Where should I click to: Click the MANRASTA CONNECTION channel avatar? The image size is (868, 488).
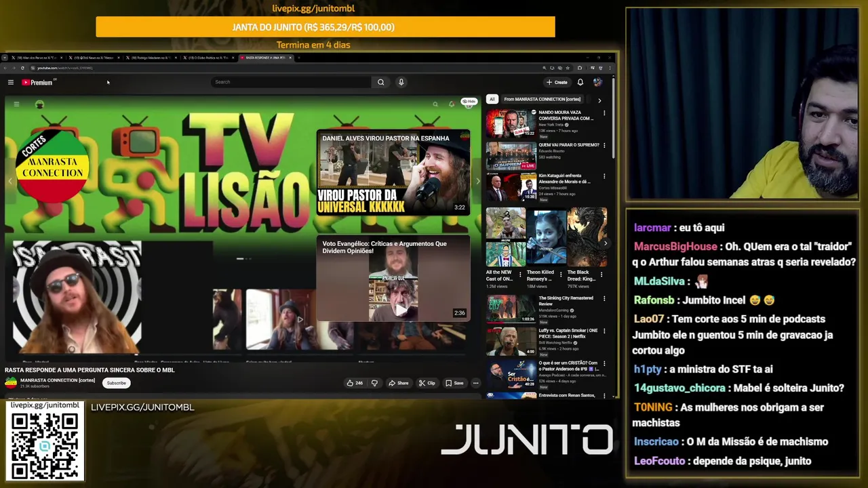coord(11,383)
